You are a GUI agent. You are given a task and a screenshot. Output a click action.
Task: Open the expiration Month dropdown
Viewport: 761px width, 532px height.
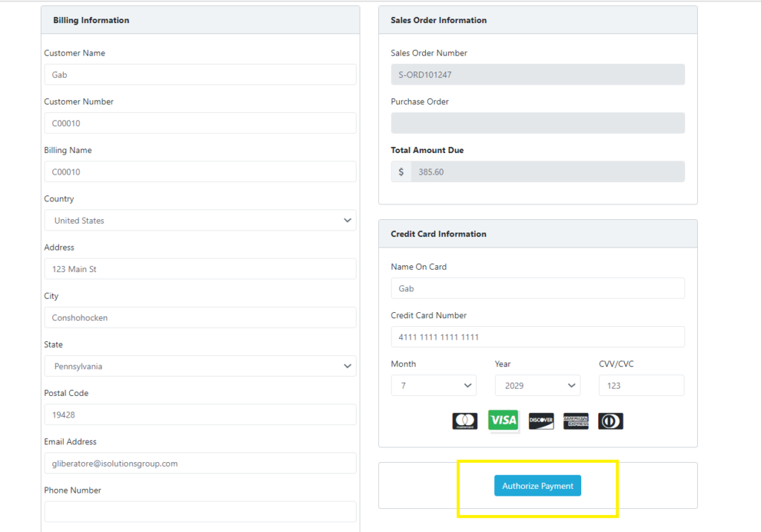tap(433, 386)
